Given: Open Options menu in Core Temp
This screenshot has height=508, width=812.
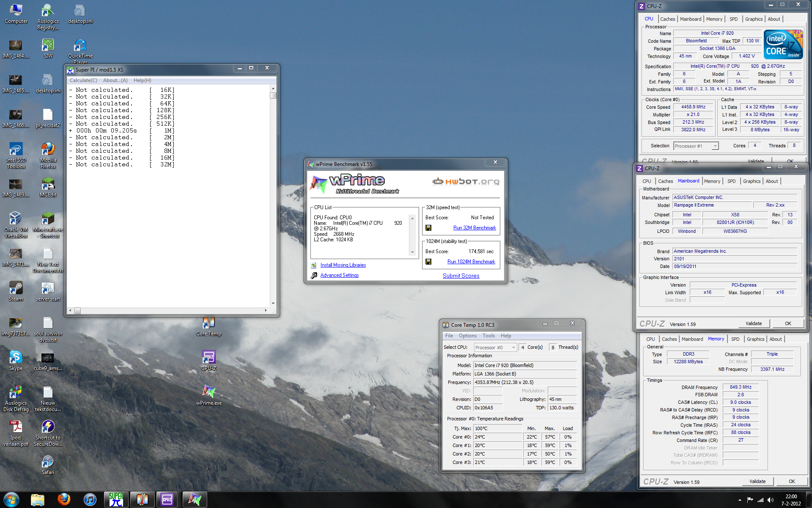Looking at the screenshot, I should (468, 336).
